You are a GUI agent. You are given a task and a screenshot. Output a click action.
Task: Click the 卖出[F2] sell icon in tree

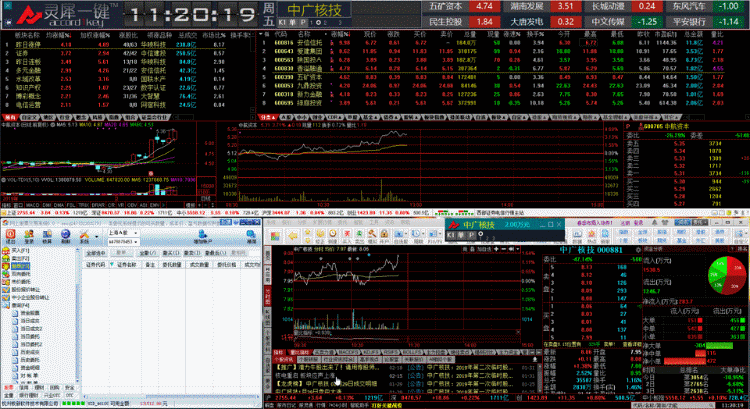tap(6, 258)
